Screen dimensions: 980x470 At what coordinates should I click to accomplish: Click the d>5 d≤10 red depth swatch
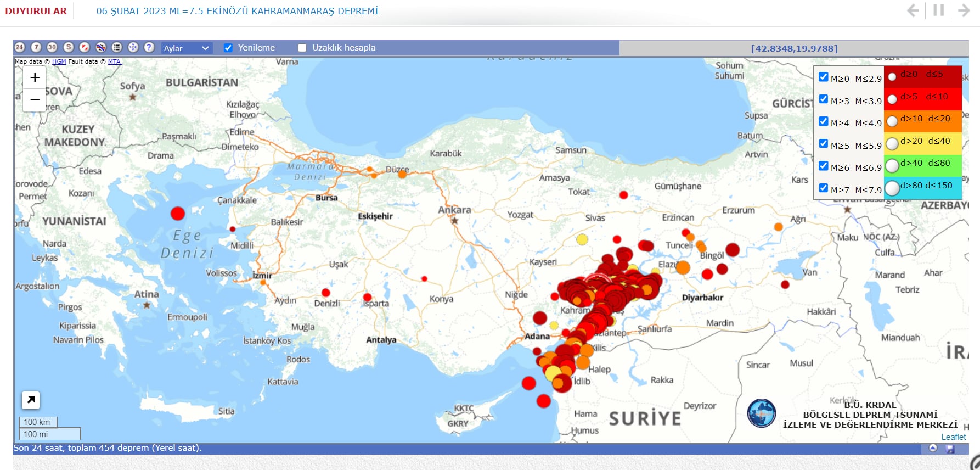[x=923, y=99]
